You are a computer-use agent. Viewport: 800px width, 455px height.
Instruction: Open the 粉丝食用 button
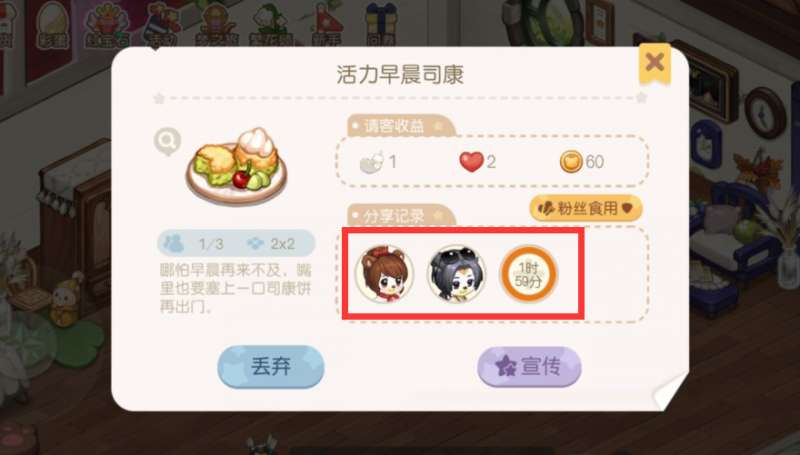[x=586, y=208]
